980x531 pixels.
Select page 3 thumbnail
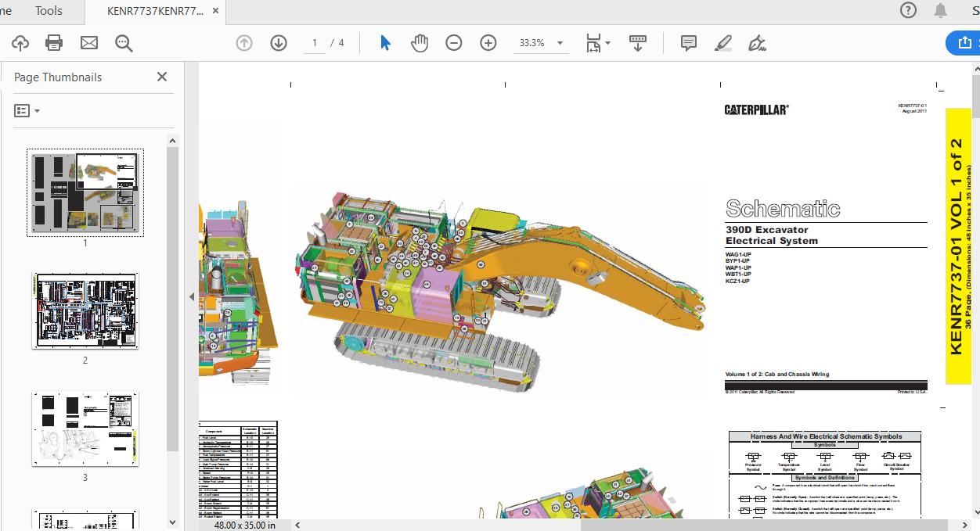coord(85,429)
